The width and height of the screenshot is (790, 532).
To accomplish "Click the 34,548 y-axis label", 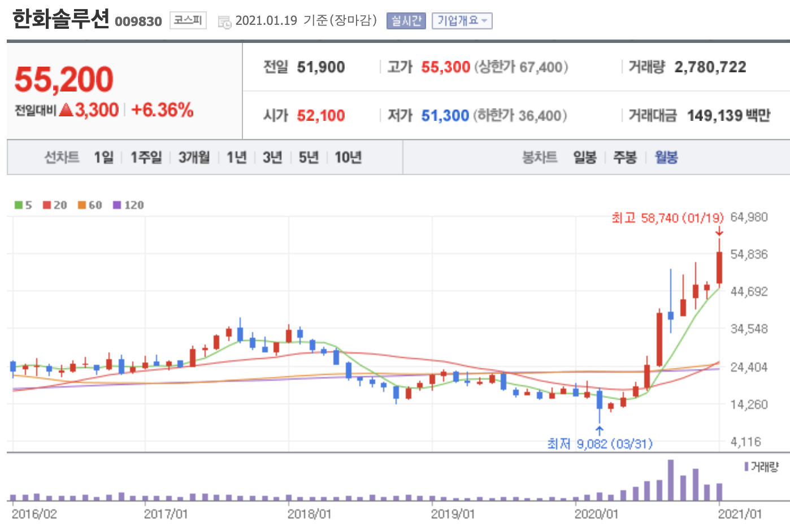I will point(749,329).
